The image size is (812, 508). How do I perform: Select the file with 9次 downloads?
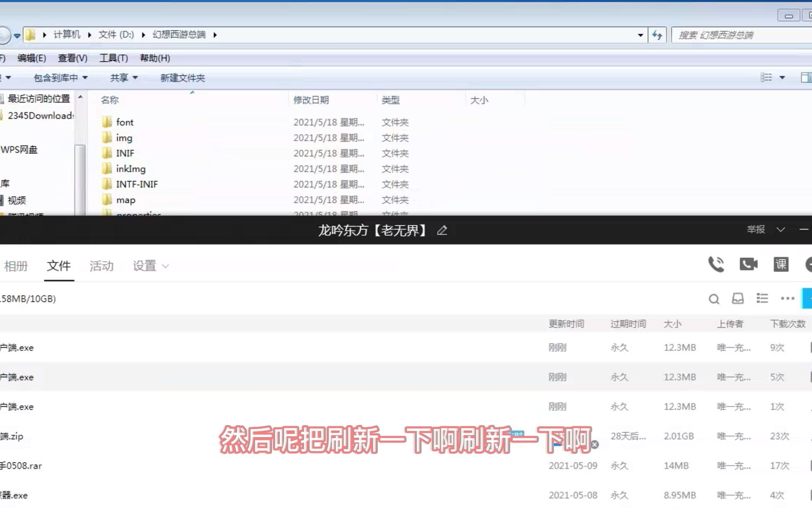coord(406,347)
